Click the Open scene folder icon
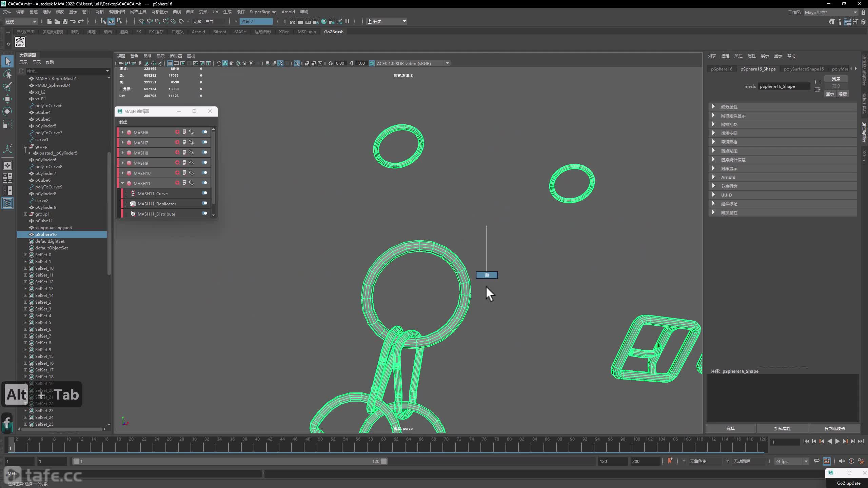This screenshot has height=488, width=868. (x=57, y=21)
